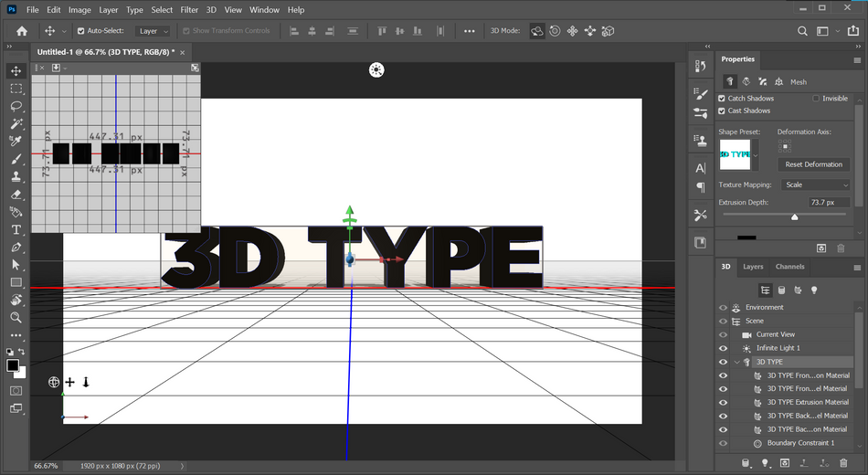Toggle visibility of 3D TYPE Extrusion Material
Image resolution: width=868 pixels, height=475 pixels.
click(723, 403)
